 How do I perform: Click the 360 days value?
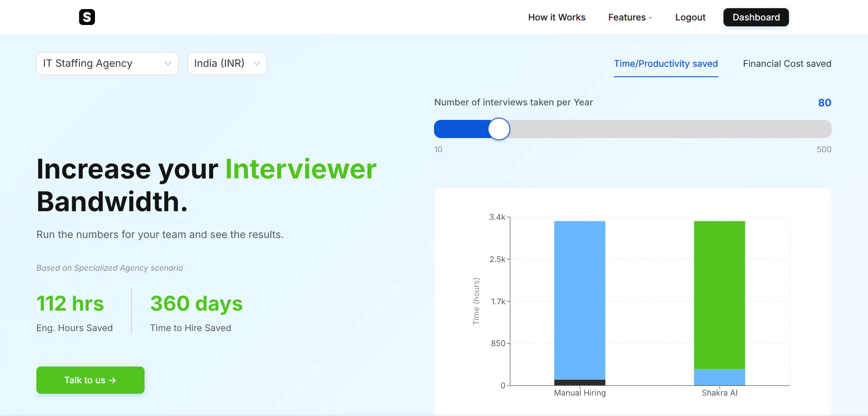tap(196, 303)
